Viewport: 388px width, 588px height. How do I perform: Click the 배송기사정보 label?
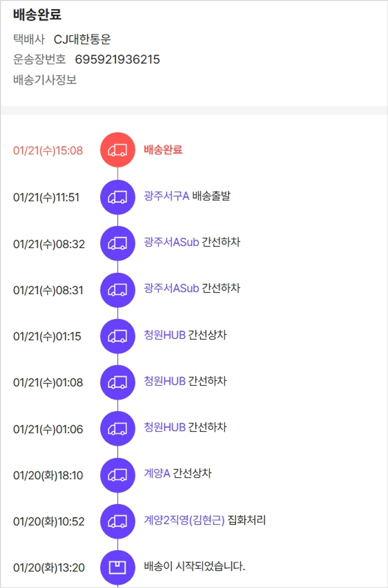pyautogui.click(x=45, y=80)
